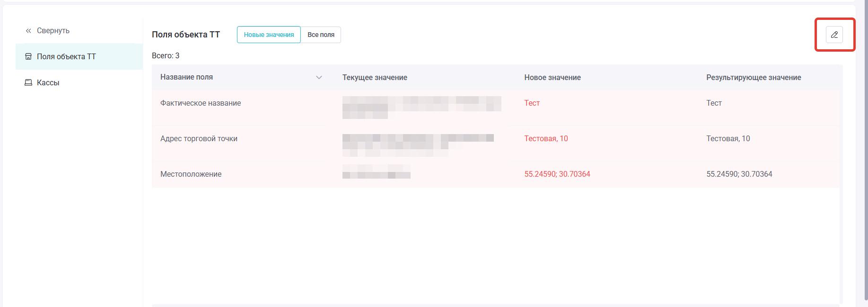Switch to the Все поля filter
Image resolution: width=868 pixels, height=307 pixels.
pyautogui.click(x=321, y=35)
